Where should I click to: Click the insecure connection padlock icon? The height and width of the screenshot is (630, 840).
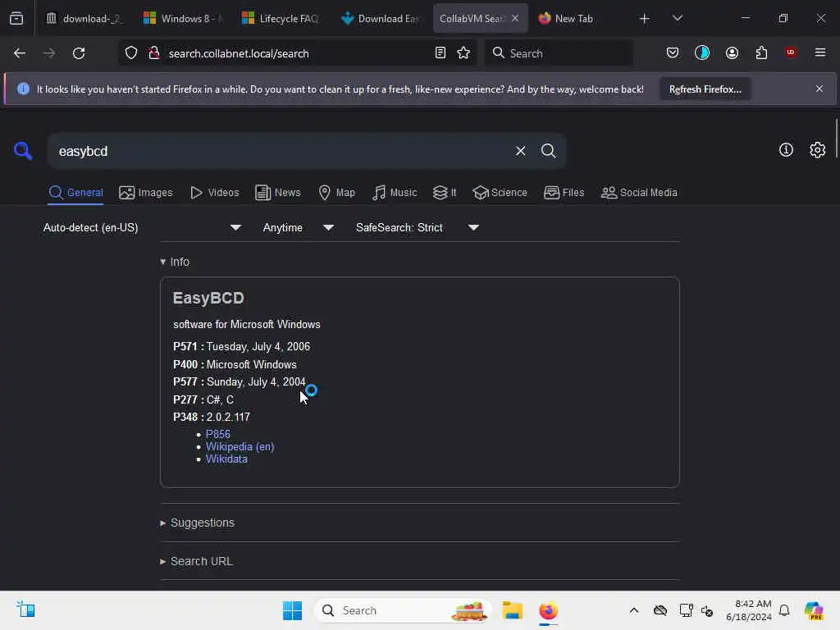click(x=154, y=53)
